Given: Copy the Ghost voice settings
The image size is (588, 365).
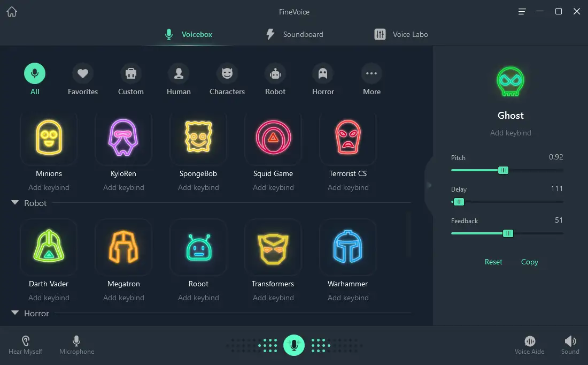Looking at the screenshot, I should pyautogui.click(x=529, y=262).
